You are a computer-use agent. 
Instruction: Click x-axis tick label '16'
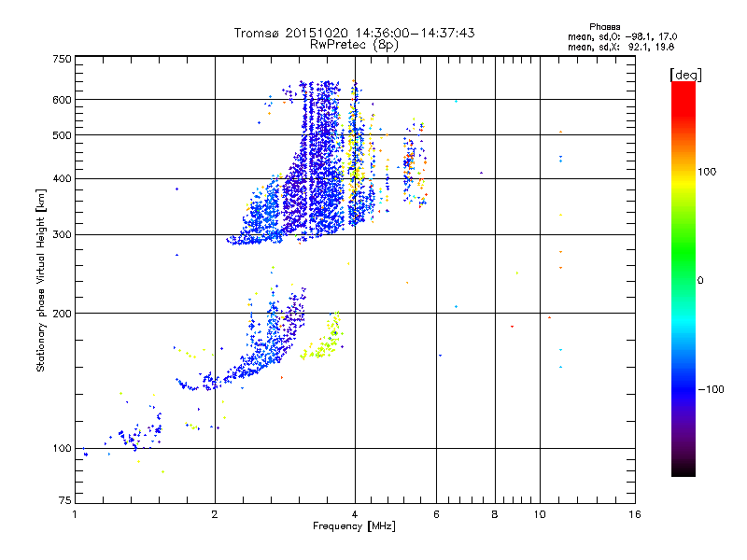(x=635, y=514)
